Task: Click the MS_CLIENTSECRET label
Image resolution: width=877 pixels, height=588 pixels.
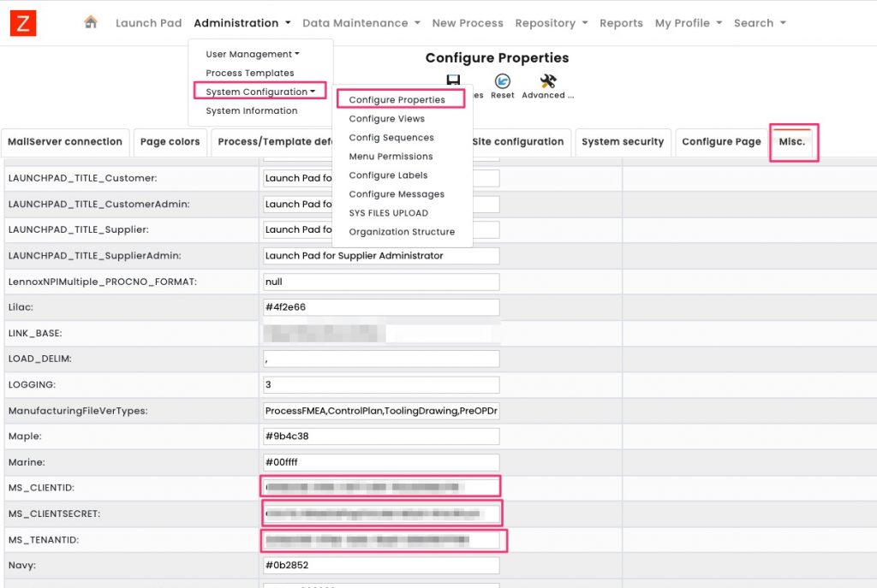Action: (54, 514)
